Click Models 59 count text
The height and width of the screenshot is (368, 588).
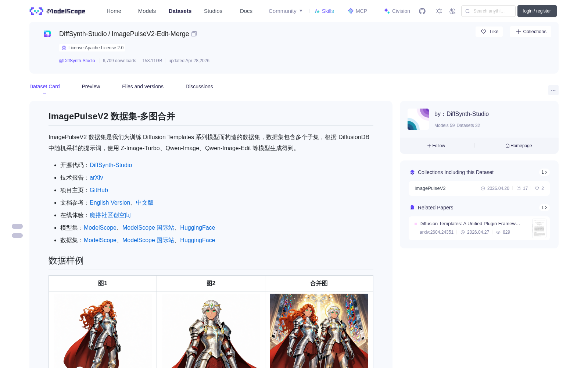[444, 125]
